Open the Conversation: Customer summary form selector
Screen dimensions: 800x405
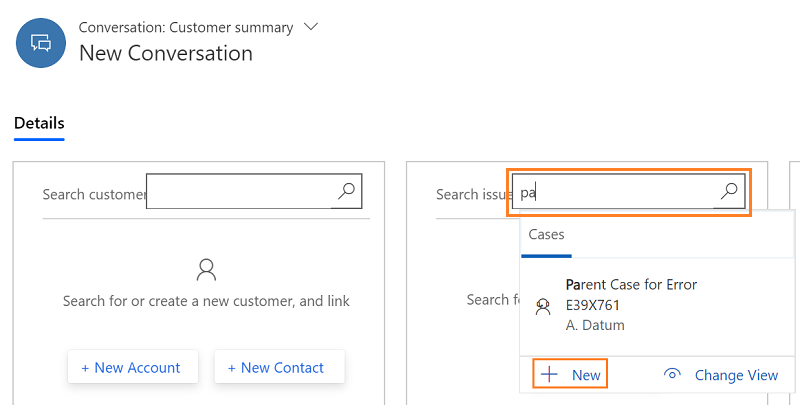(x=186, y=27)
